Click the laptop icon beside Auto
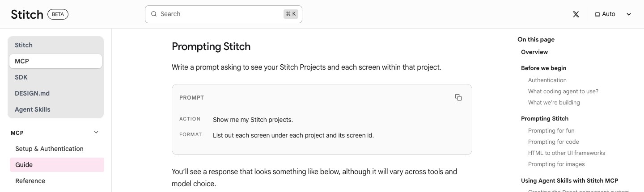644x192 pixels. coord(597,14)
